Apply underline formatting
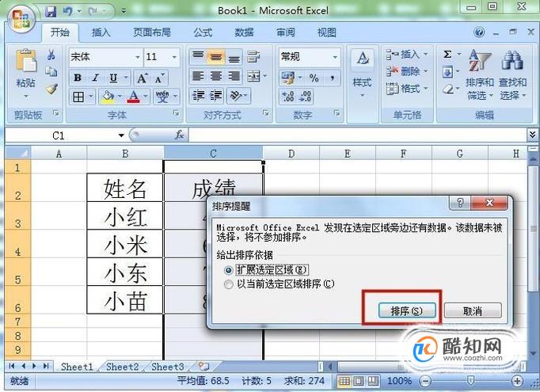Viewport: 540px width, 392px height. [113, 78]
